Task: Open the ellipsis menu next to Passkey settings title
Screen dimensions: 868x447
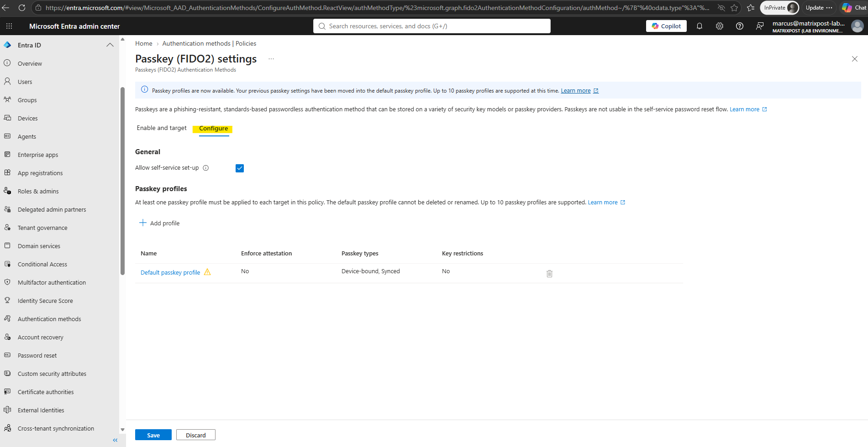Action: [271, 59]
